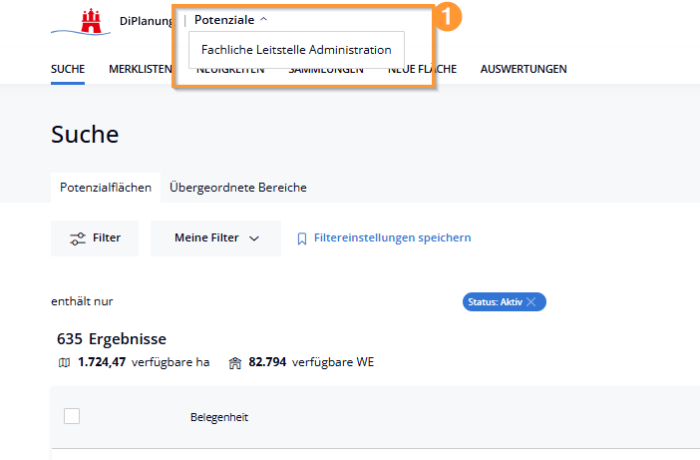700x460 pixels.
Task: Switch to the SUCHE navigation tab
Action: point(68,69)
